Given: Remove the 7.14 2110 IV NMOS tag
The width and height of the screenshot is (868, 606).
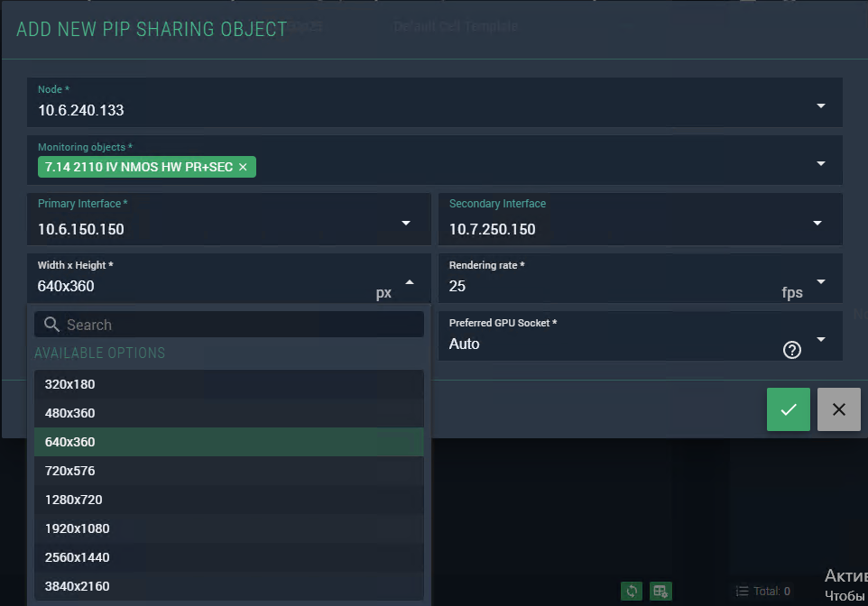Looking at the screenshot, I should (x=243, y=168).
